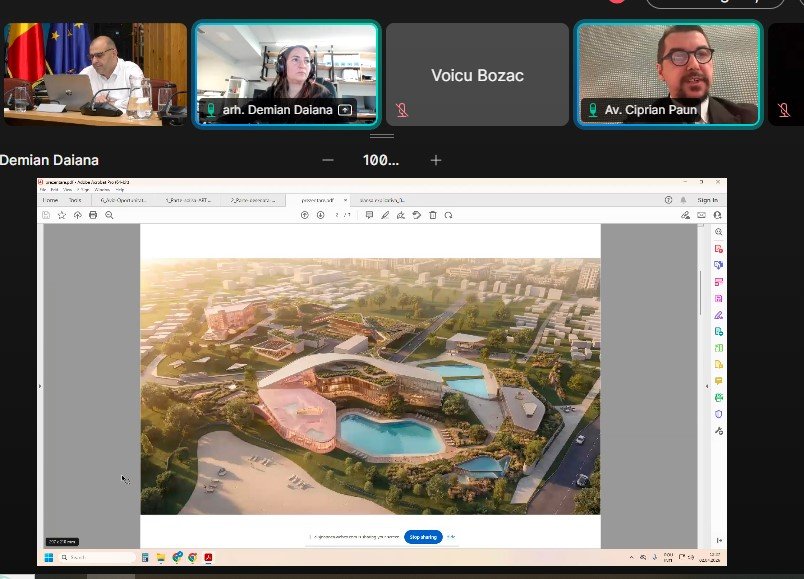Open the File menu in Acrobat
The width and height of the screenshot is (804, 579).
[42, 189]
